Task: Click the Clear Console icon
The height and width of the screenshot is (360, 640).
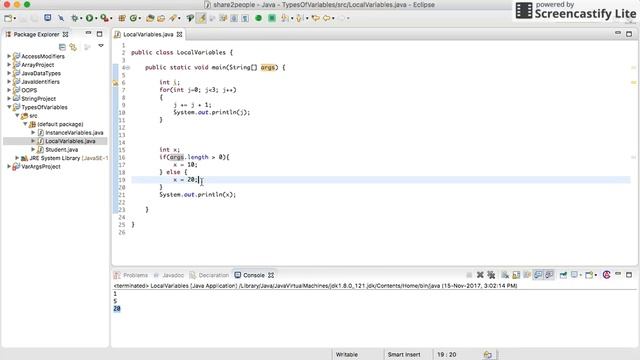Action: click(x=505, y=275)
